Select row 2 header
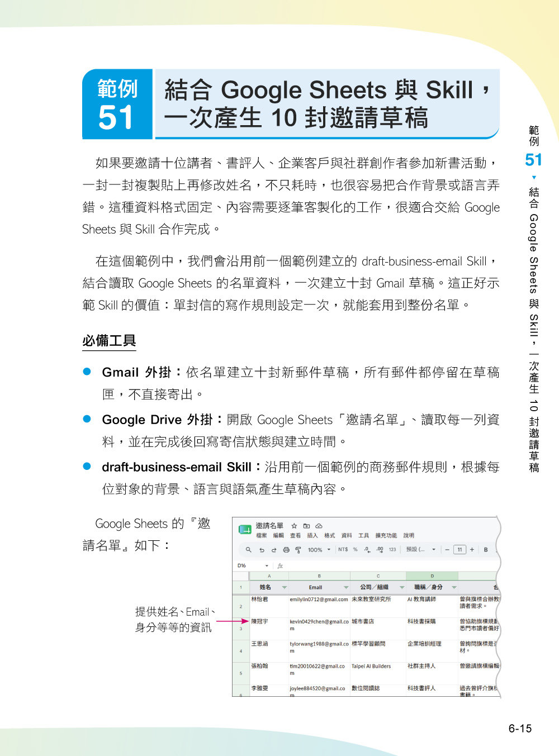This screenshot has width=559, height=756. (x=241, y=606)
